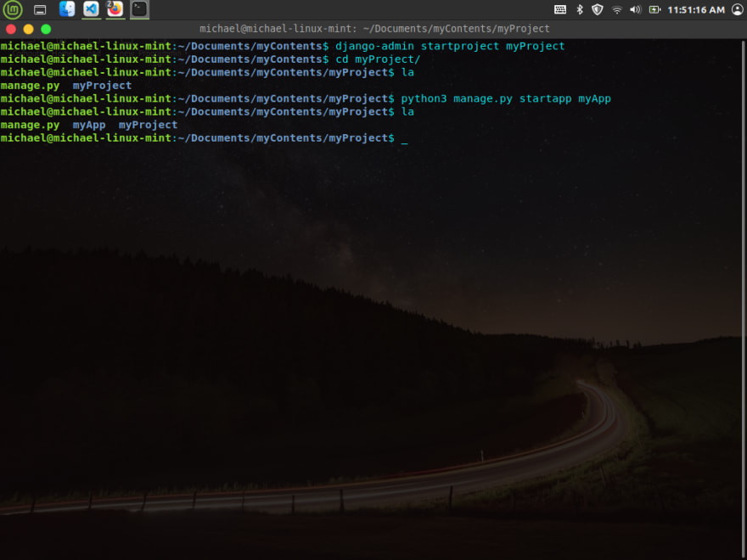Image resolution: width=747 pixels, height=560 pixels.
Task: Select the Terminal icon in the panel
Action: click(x=139, y=9)
